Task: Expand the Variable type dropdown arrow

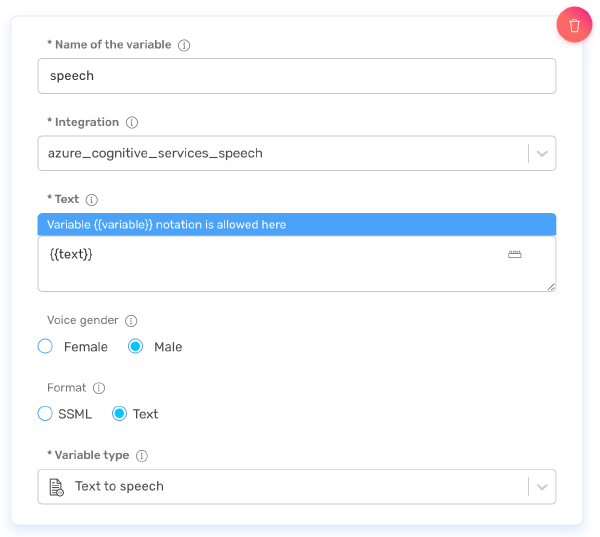Action: (542, 487)
